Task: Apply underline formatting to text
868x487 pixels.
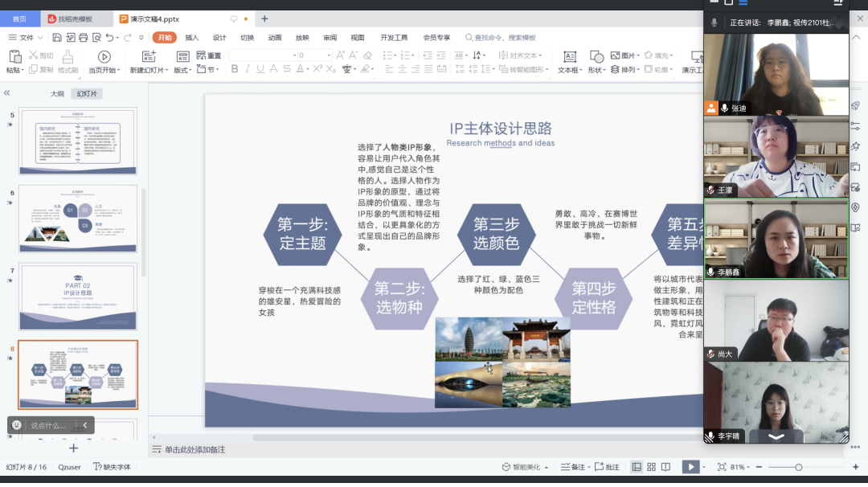Action: 259,70
